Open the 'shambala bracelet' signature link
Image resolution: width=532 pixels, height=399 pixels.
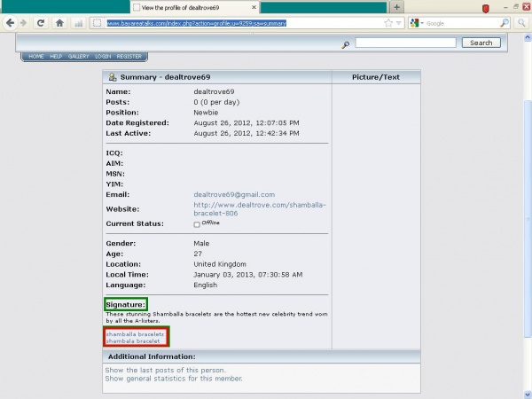[133, 341]
